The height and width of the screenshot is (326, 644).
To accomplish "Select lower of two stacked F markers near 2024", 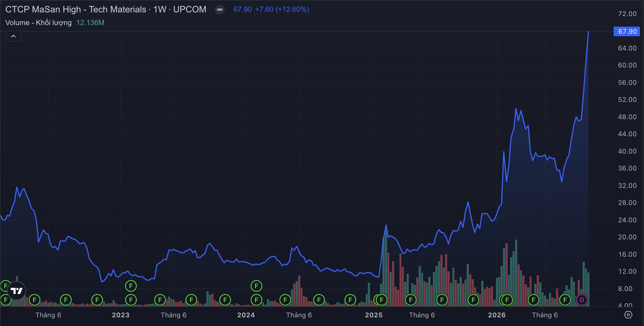I will coord(256,300).
